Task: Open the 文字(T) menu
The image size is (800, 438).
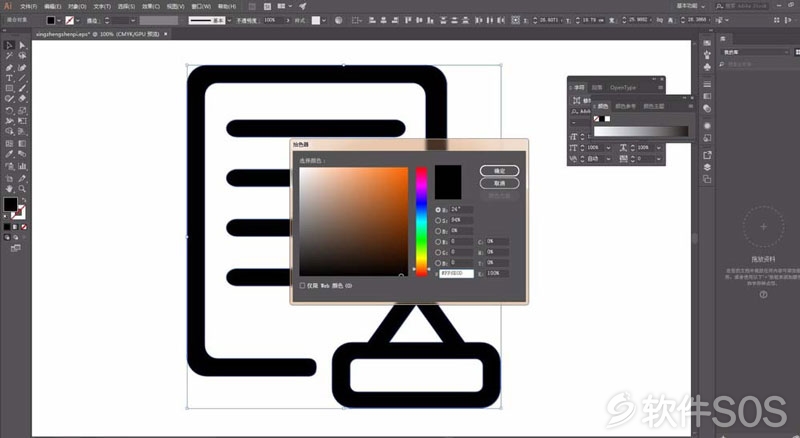Action: pos(102,7)
